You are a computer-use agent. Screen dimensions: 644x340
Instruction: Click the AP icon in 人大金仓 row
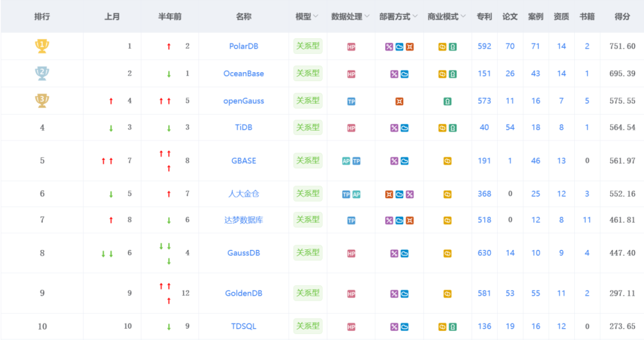[x=357, y=194]
